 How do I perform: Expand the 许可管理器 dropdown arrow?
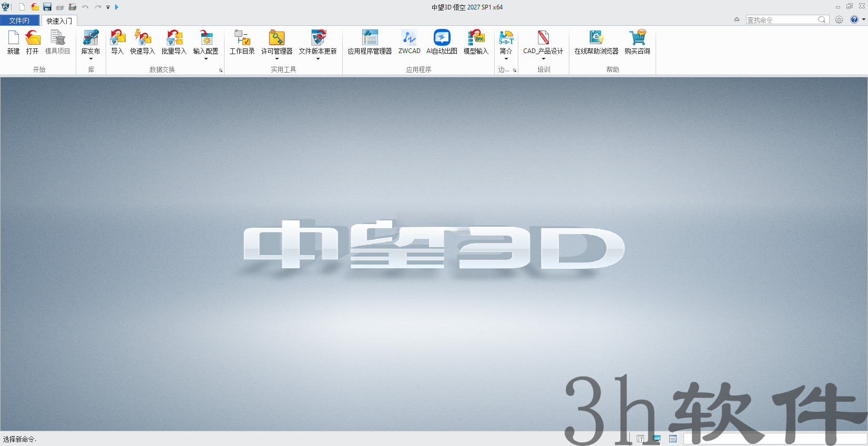pos(277,59)
